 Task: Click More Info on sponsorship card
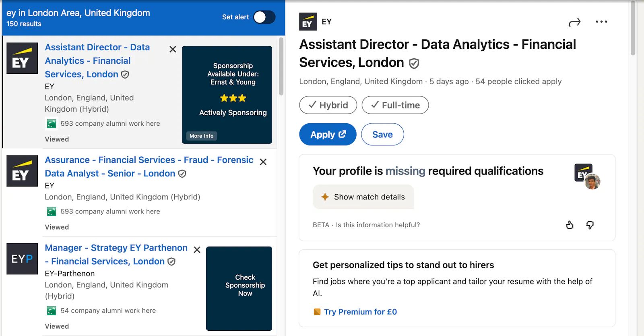tap(202, 136)
